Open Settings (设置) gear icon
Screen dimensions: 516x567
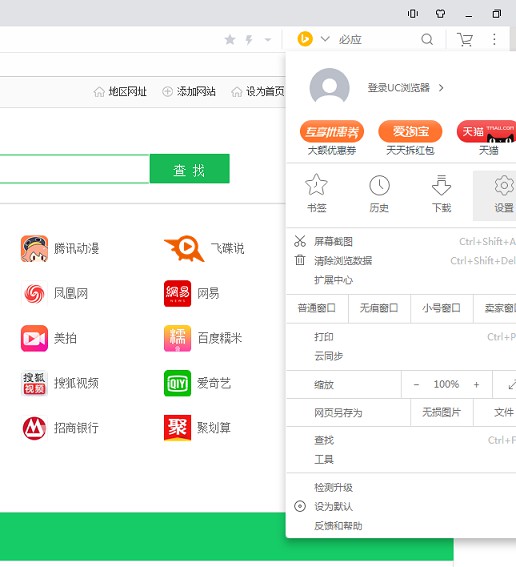504,185
